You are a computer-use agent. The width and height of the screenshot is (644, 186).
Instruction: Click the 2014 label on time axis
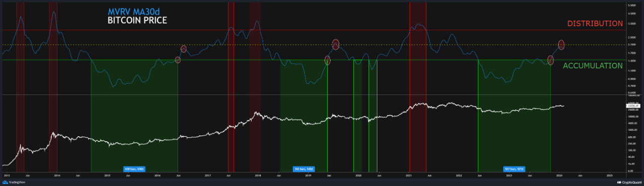tap(57, 175)
